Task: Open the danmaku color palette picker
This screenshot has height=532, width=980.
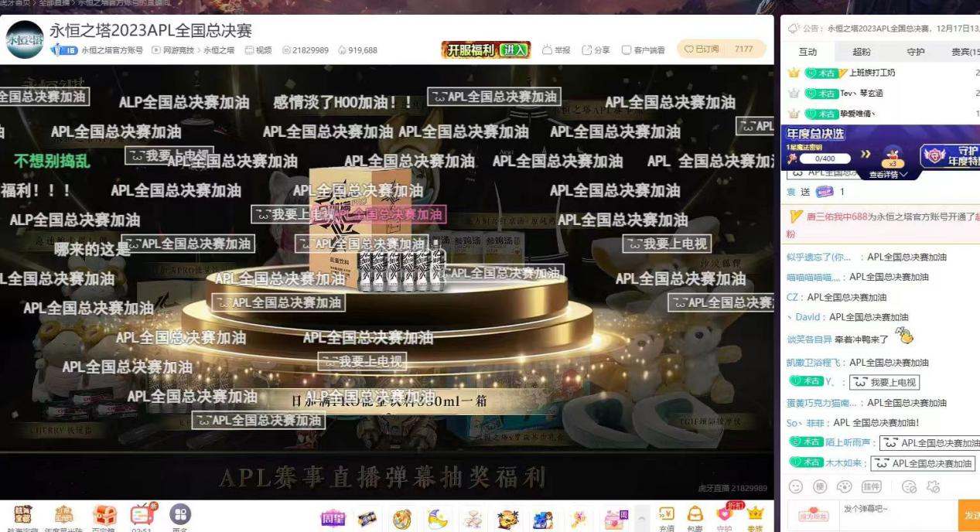Action: (x=843, y=488)
